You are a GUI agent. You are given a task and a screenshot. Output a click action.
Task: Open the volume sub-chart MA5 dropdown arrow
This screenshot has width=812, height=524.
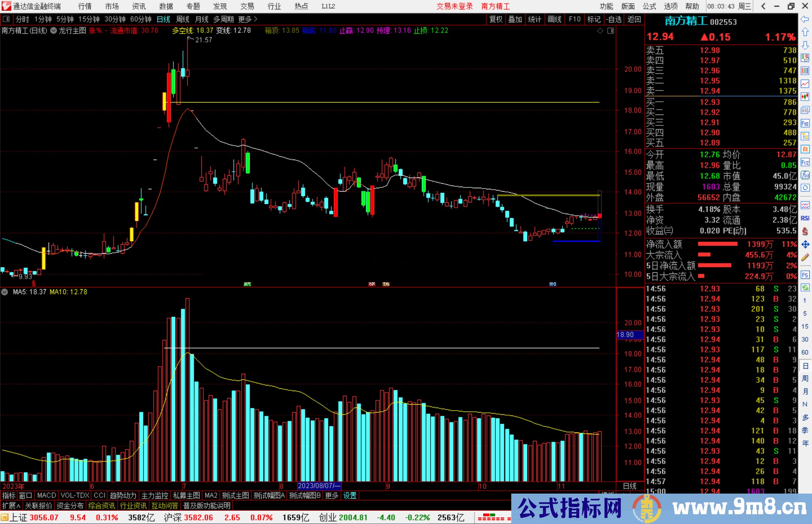click(x=5, y=292)
